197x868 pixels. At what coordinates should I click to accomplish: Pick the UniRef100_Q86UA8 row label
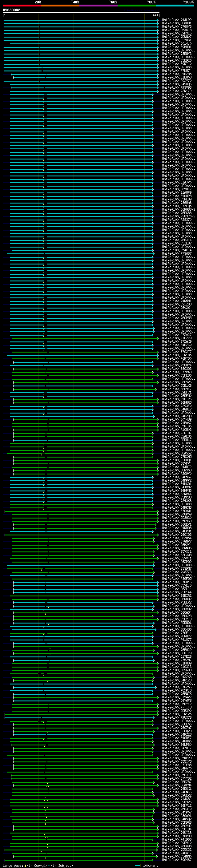point(176,203)
